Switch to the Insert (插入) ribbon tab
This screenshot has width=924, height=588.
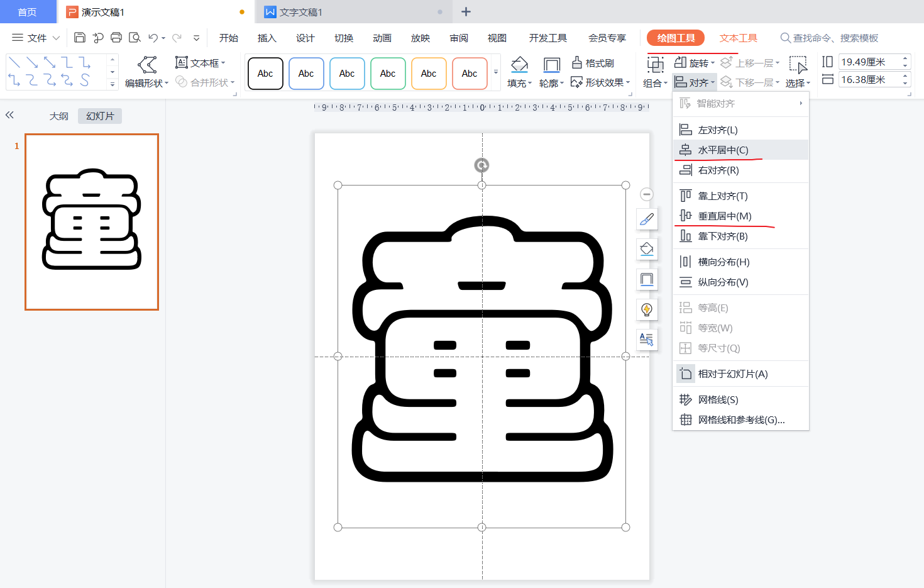tap(267, 38)
